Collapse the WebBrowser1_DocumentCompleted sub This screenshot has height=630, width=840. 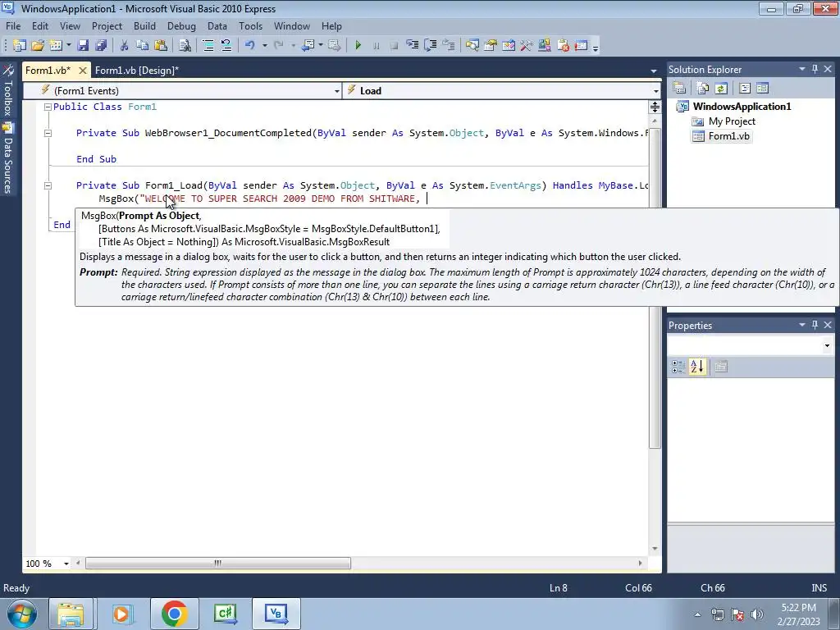pos(48,133)
